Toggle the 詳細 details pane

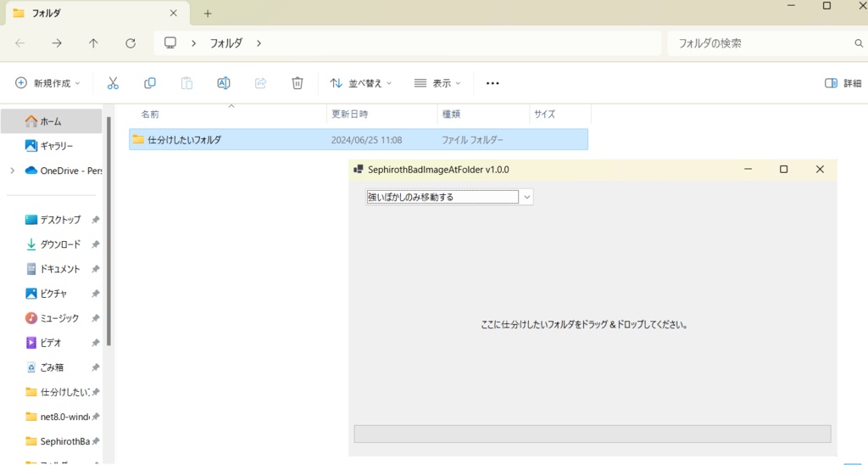click(843, 83)
